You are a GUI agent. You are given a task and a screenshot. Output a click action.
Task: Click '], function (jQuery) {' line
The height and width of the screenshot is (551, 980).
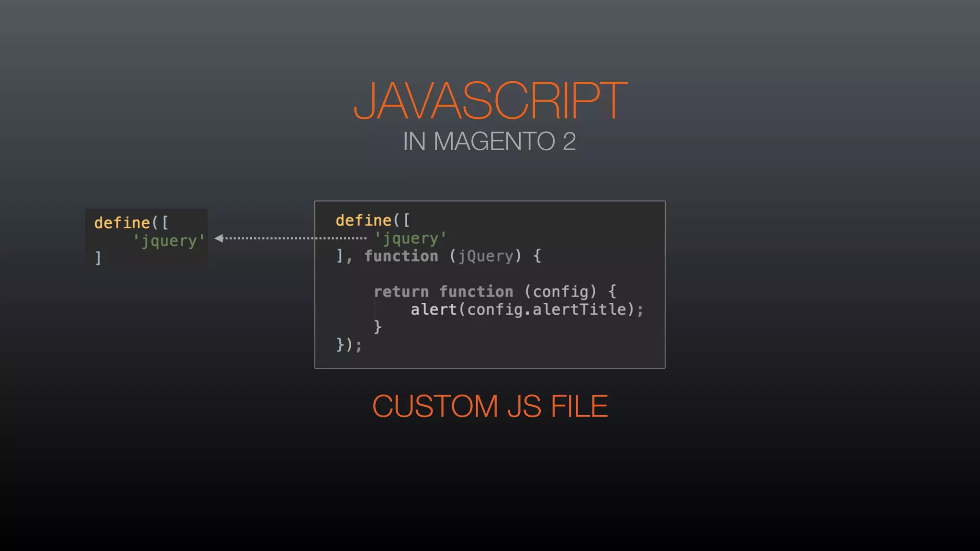tap(438, 256)
